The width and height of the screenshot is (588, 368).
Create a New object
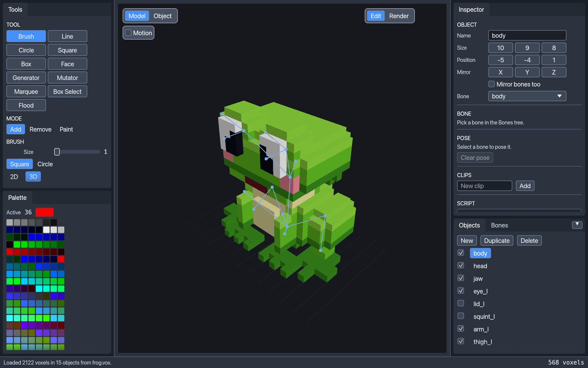coord(467,241)
